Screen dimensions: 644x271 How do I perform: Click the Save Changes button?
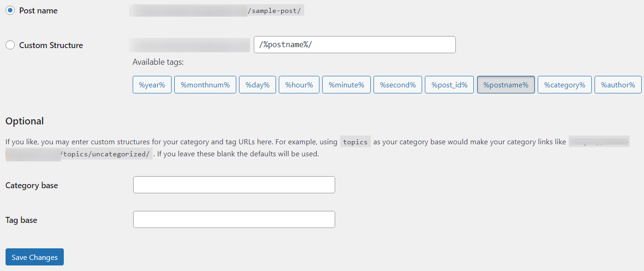point(34,257)
